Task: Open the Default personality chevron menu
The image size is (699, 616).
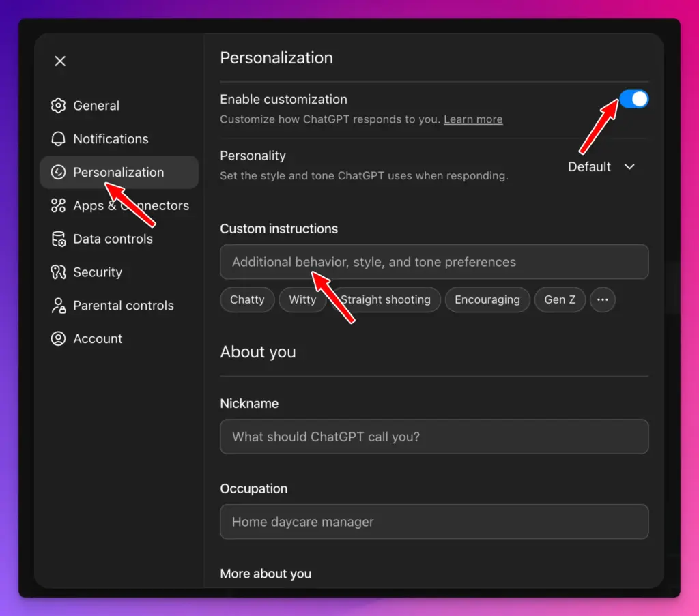Action: point(629,166)
